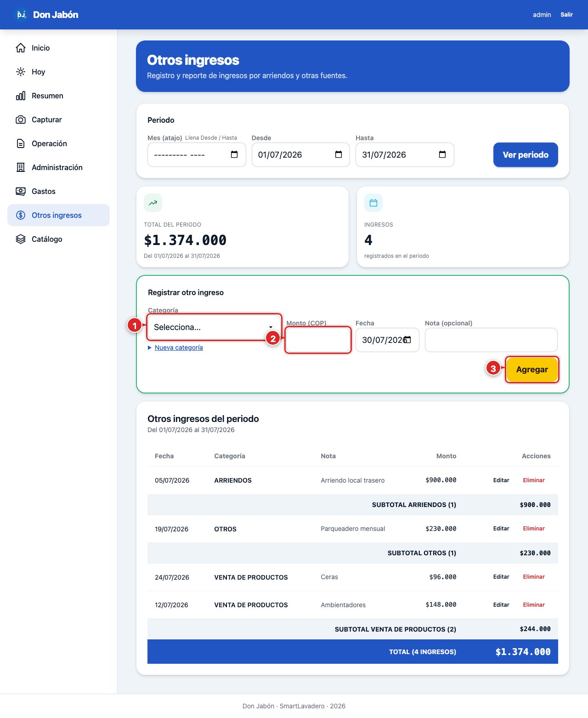Click the Hoy sun icon

(x=21, y=72)
